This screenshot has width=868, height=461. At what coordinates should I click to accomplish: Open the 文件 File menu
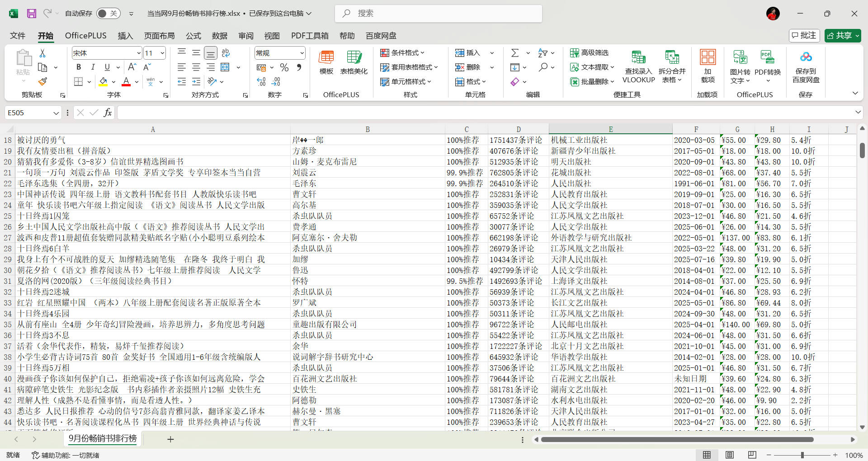18,36
